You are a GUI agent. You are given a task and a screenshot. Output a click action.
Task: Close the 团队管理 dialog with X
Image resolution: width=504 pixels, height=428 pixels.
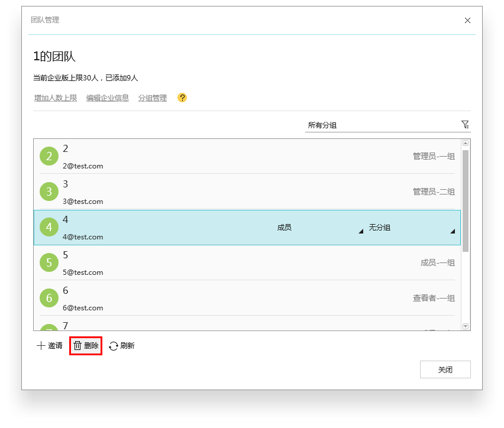click(467, 21)
